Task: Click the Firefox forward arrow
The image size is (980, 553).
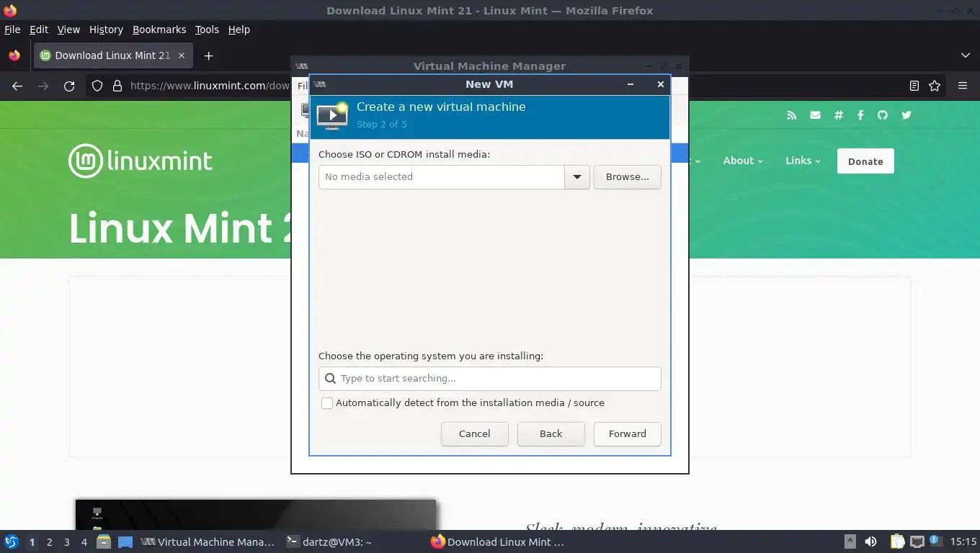Action: pyautogui.click(x=43, y=86)
